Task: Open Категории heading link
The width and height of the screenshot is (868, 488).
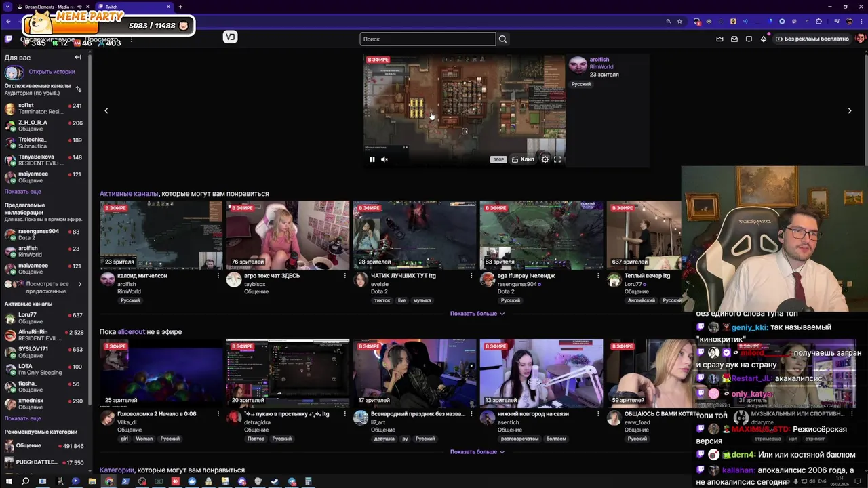Action: (x=117, y=470)
